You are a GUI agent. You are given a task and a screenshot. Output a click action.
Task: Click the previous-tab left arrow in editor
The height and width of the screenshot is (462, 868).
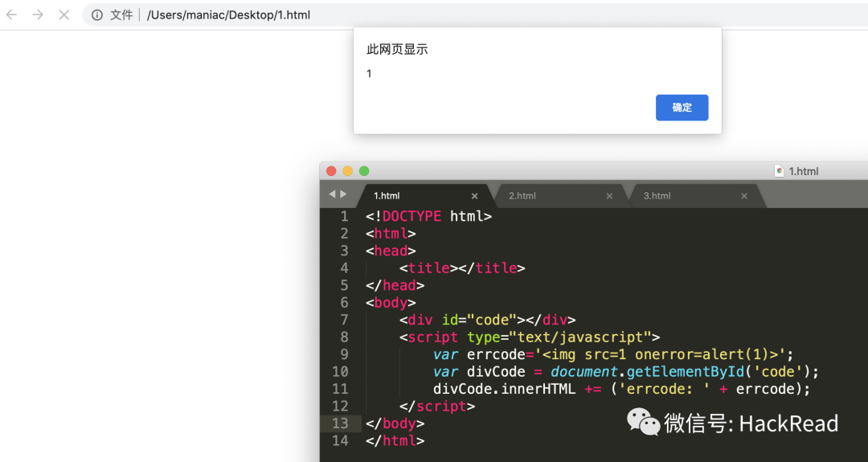click(x=332, y=194)
